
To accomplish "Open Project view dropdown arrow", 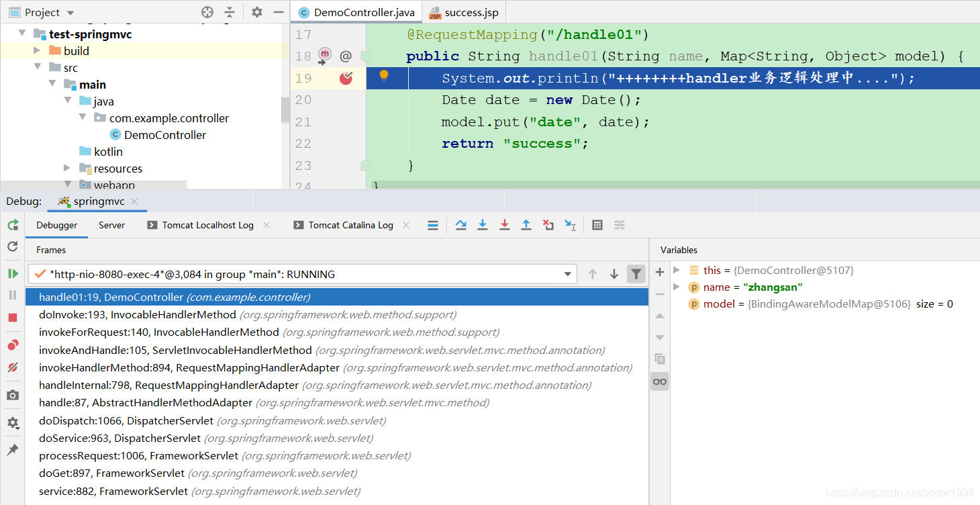I will [x=71, y=13].
